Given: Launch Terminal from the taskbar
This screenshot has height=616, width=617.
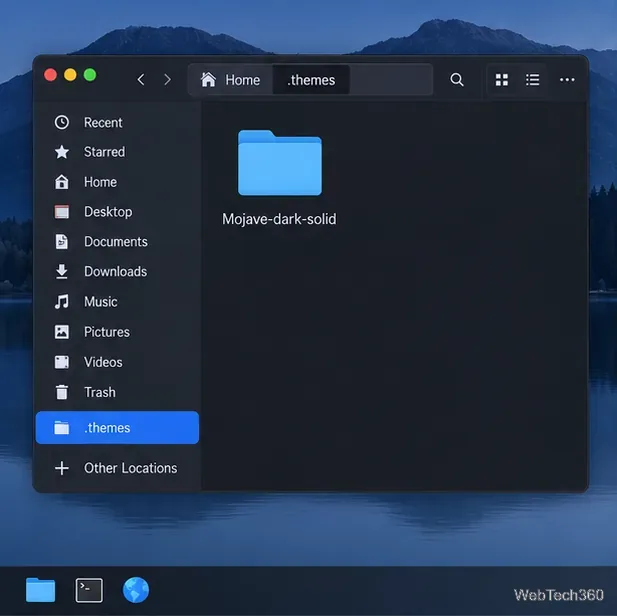Looking at the screenshot, I should click(x=89, y=590).
